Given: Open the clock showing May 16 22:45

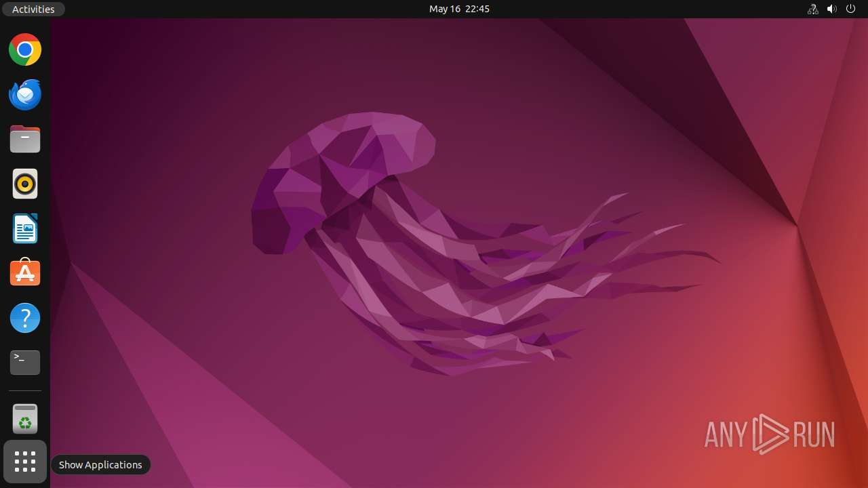Looking at the screenshot, I should coord(459,9).
